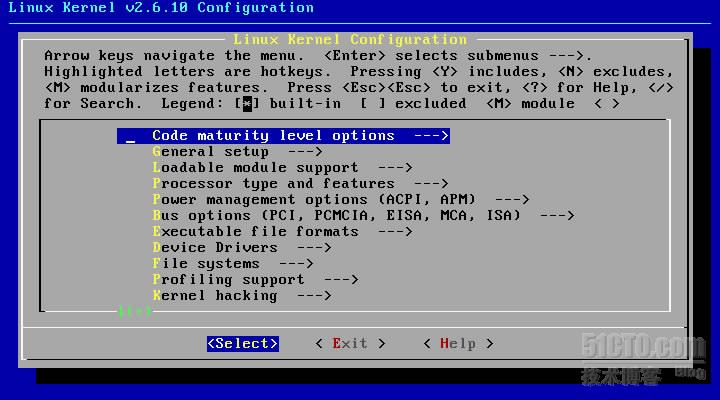Open Executable file formats submenu
Image resolution: width=720 pixels, height=400 pixels.
[282, 231]
